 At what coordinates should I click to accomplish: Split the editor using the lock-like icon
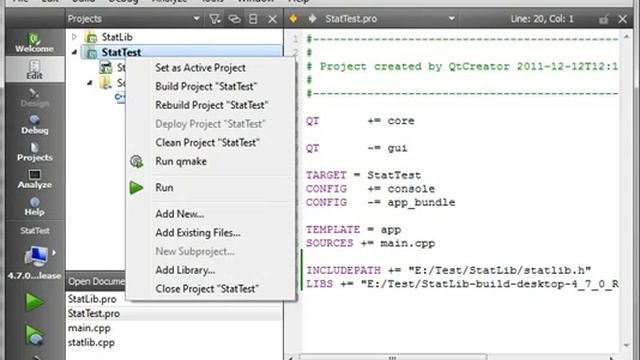pos(603,19)
